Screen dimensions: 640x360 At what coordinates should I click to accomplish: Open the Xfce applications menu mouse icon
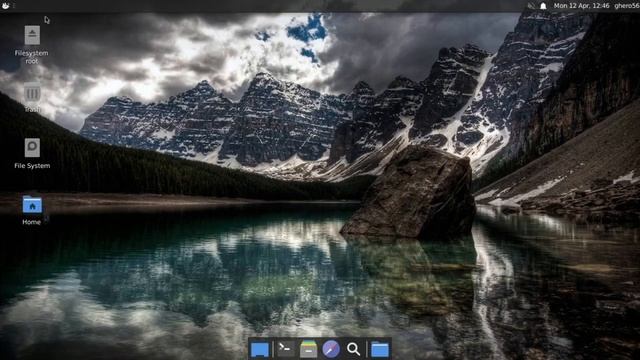5,6
